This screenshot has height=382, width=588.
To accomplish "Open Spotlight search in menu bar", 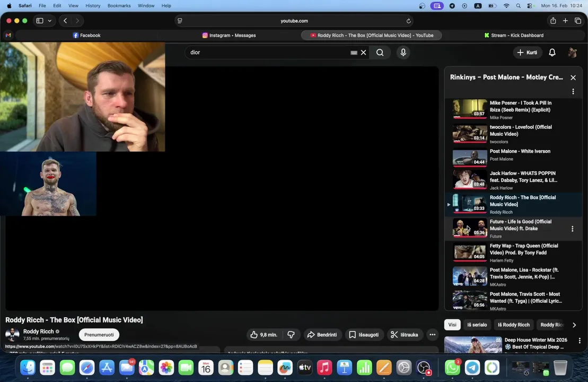I will click(x=518, y=6).
